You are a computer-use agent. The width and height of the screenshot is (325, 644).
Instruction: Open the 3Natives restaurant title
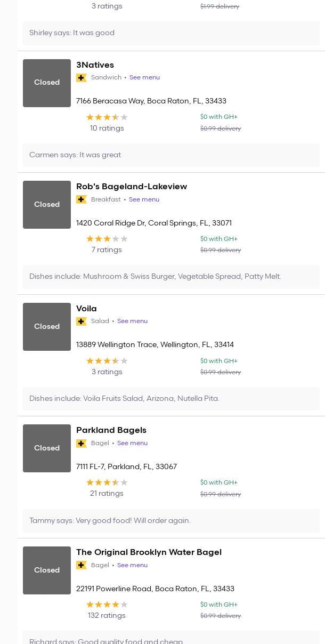95,65
